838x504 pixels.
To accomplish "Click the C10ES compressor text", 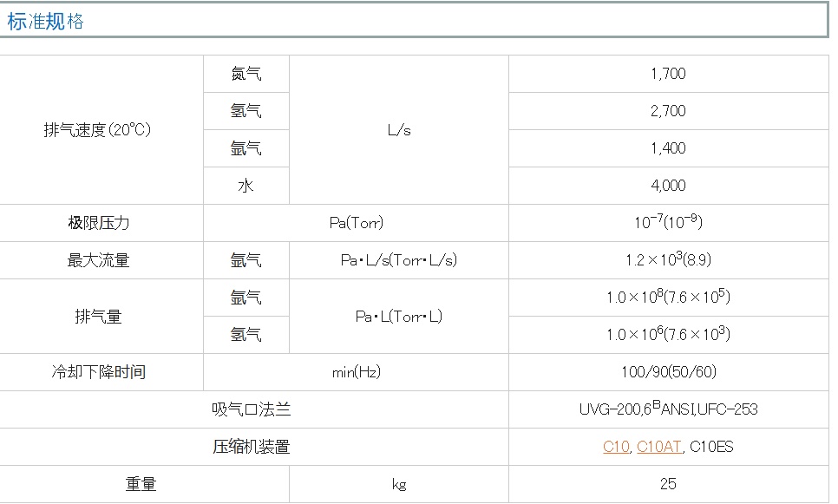I will point(711,447).
